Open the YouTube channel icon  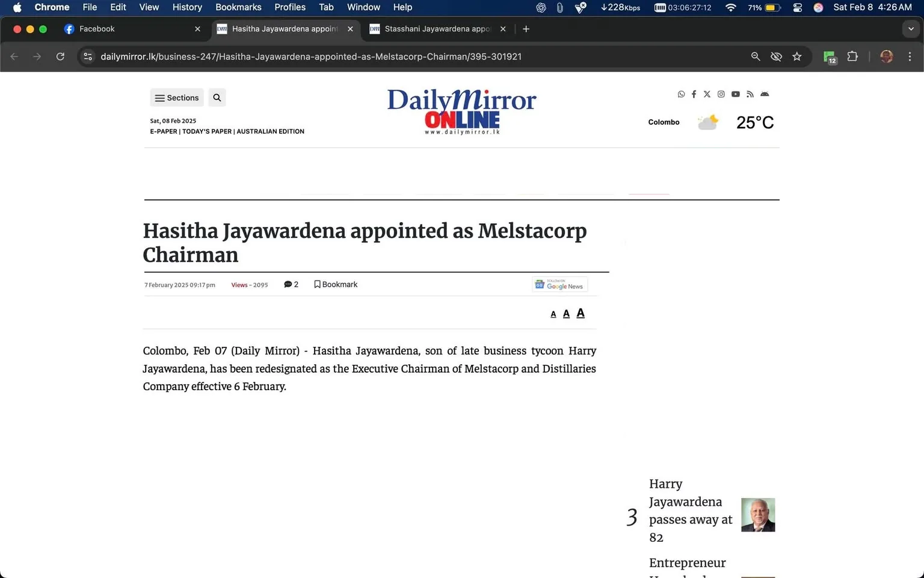[x=735, y=94]
